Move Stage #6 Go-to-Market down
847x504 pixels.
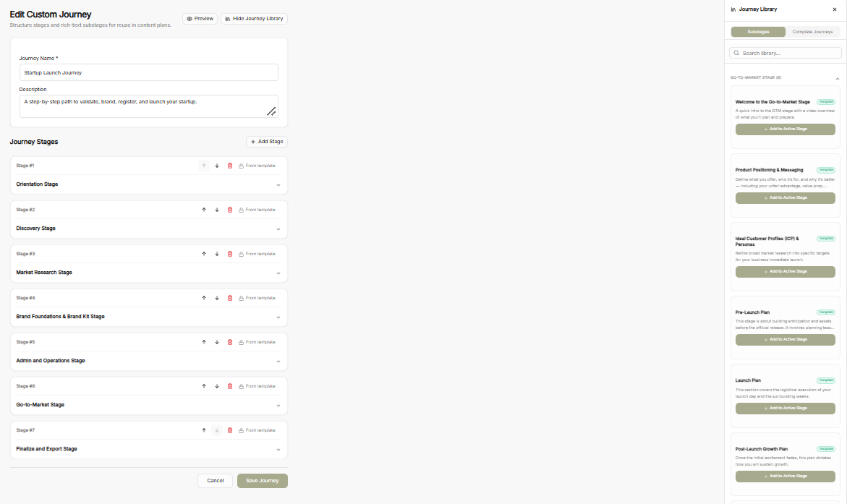(216, 386)
